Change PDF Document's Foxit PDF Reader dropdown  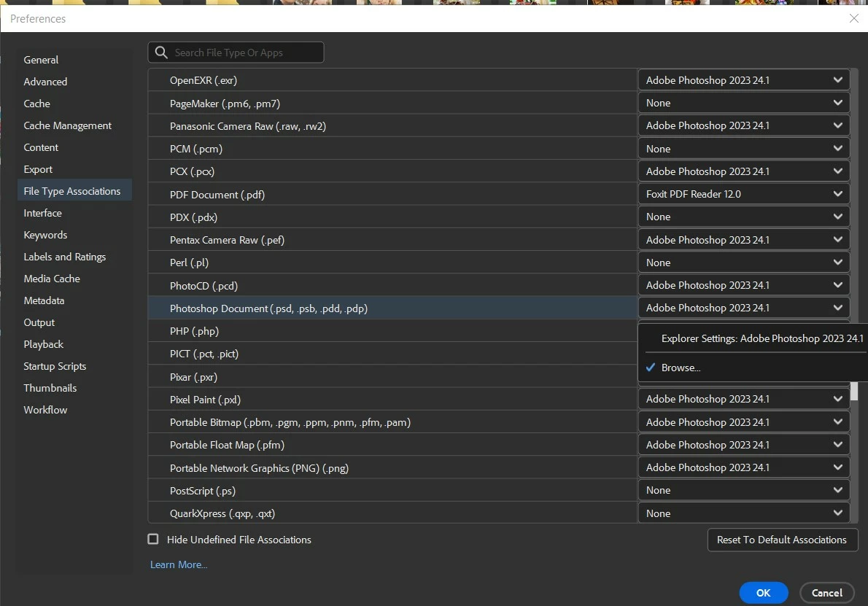(743, 194)
